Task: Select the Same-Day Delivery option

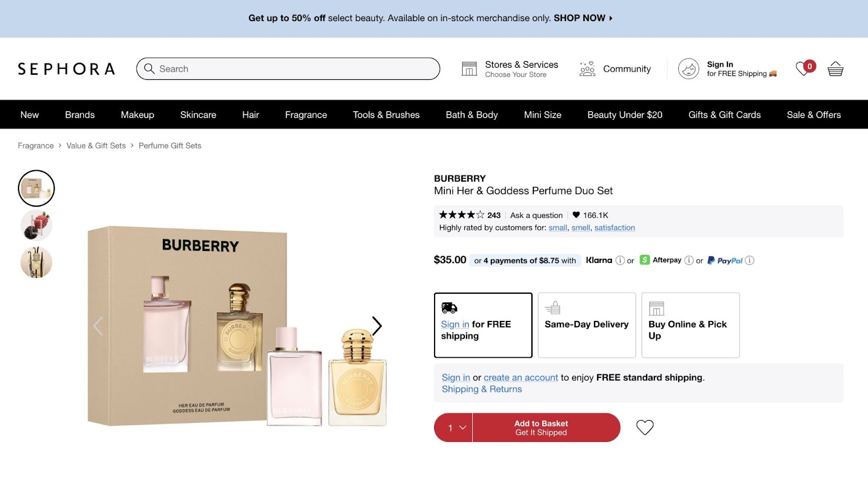Action: coord(586,325)
